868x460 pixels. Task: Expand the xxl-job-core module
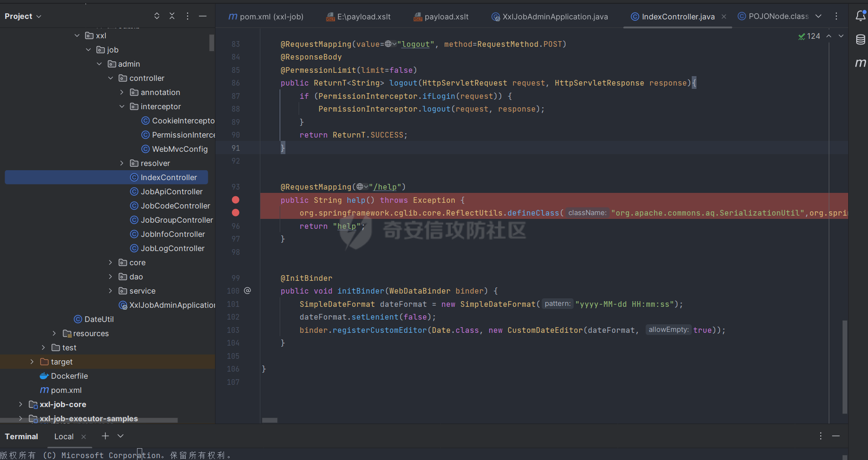pos(20,404)
